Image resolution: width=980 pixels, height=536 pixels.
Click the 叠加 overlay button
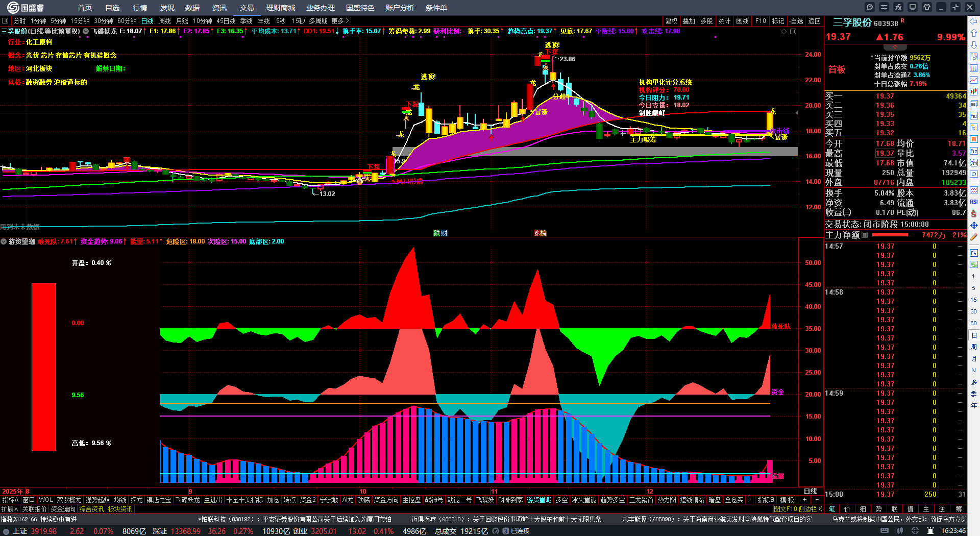pos(689,21)
